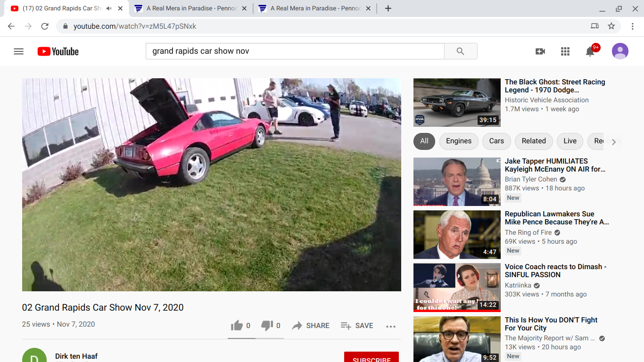Open the YouTube hamburger guide menu

pos(19,51)
